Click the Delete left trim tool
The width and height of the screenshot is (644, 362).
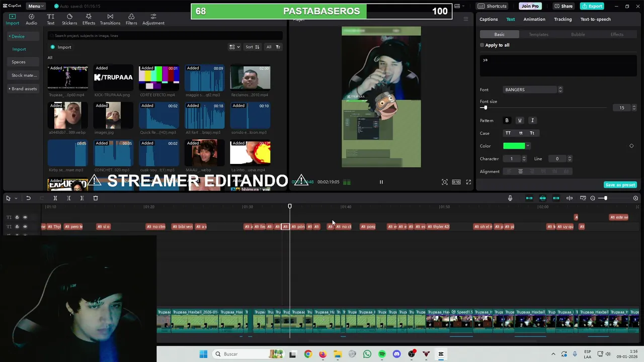point(69,198)
